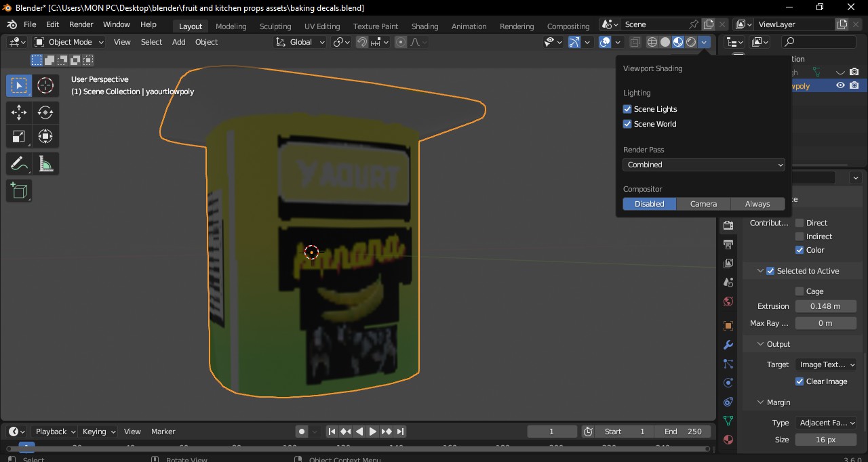The image size is (868, 462).
Task: Select Wireframe viewport shading mode
Action: 652,41
